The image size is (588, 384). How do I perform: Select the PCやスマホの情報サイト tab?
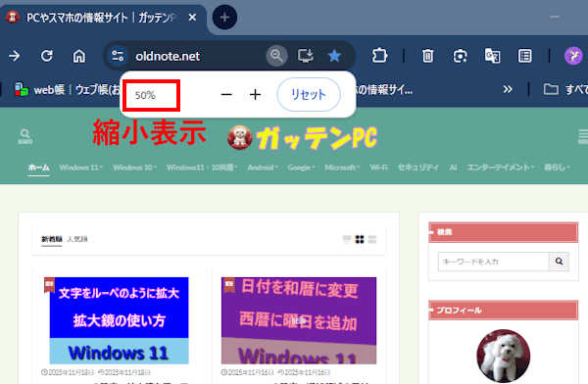pyautogui.click(x=101, y=18)
